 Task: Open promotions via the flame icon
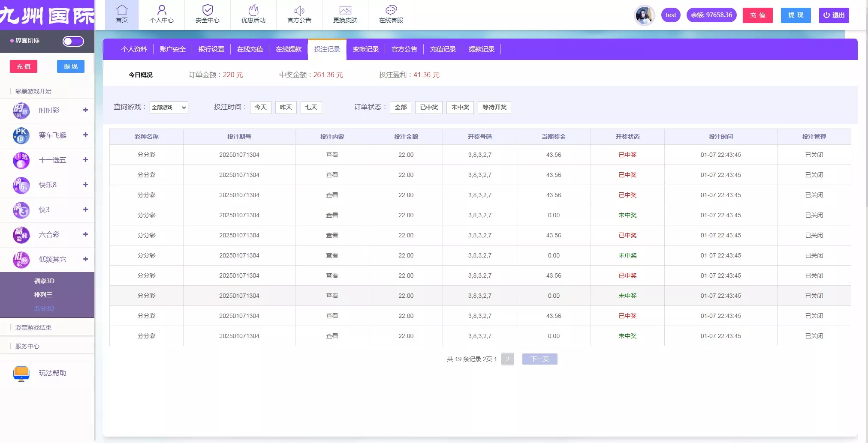click(x=253, y=10)
